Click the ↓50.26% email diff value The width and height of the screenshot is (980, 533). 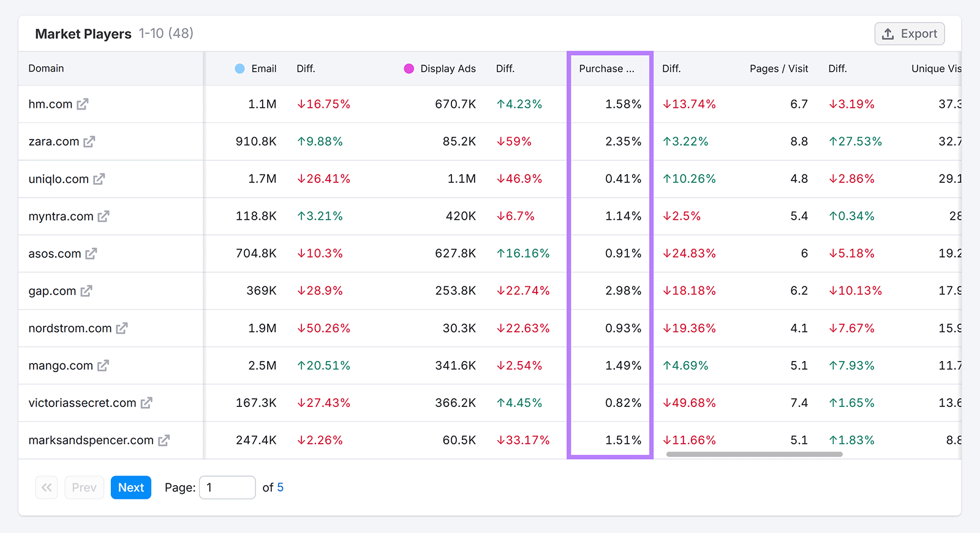click(x=323, y=328)
